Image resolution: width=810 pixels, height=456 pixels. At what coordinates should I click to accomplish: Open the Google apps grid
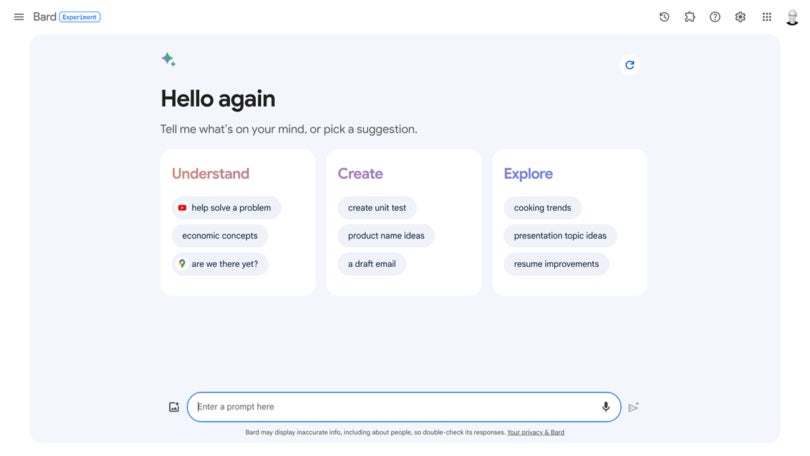[x=767, y=17]
